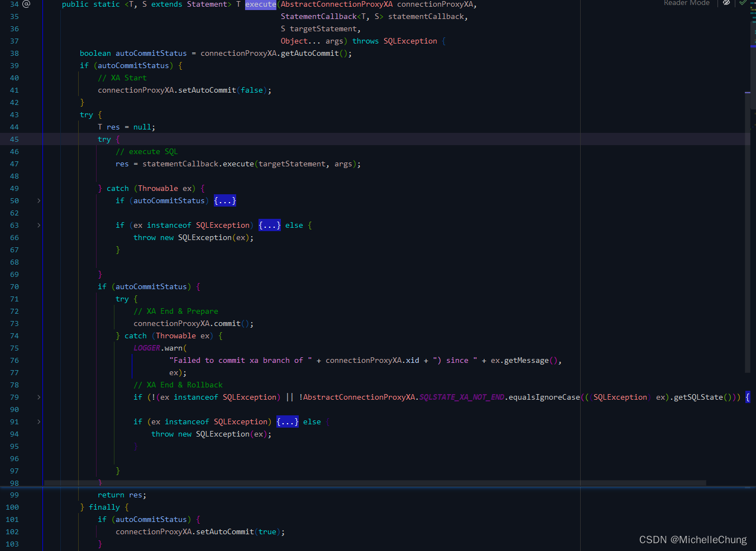The image size is (756, 551).
Task: Click SQLException after throws on line 37
Action: coord(410,41)
